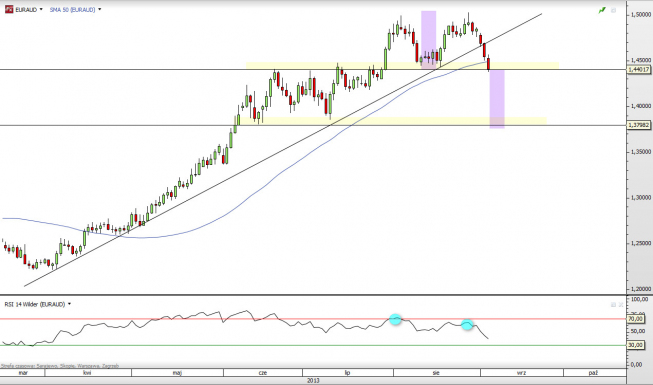Click the 'sie' month on time axis

[436, 372]
